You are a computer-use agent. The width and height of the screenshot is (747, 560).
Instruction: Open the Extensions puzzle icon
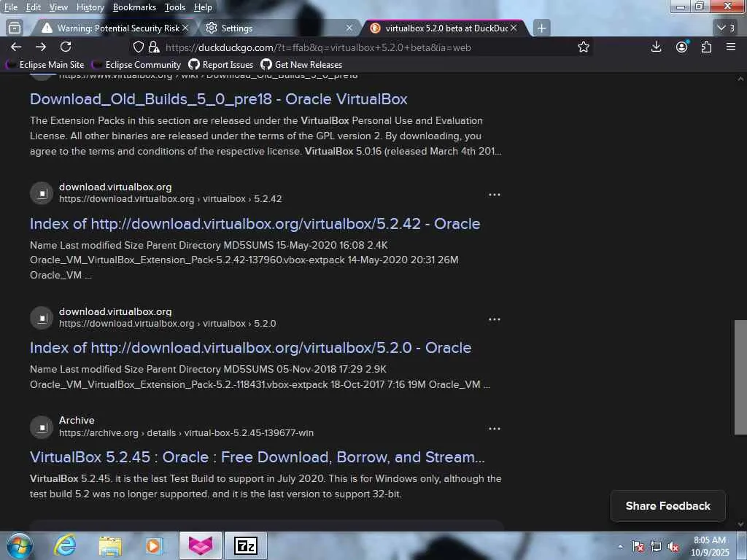point(706,47)
